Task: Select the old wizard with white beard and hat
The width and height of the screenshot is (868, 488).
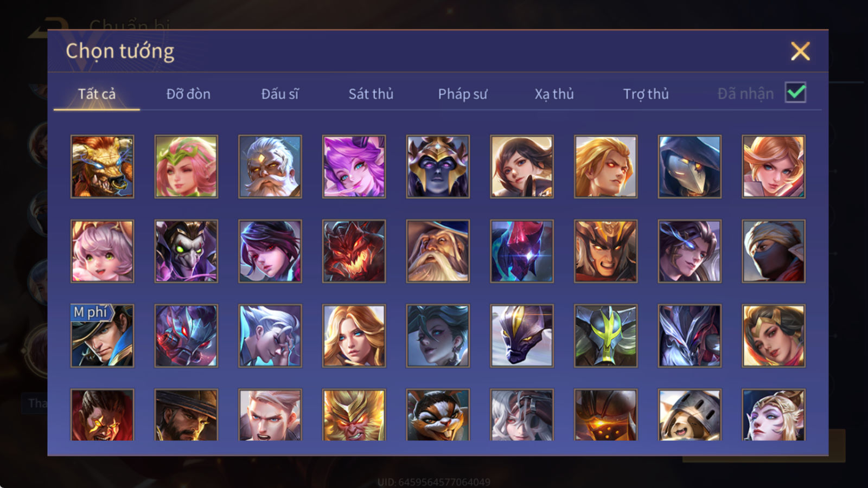Action: click(x=438, y=251)
